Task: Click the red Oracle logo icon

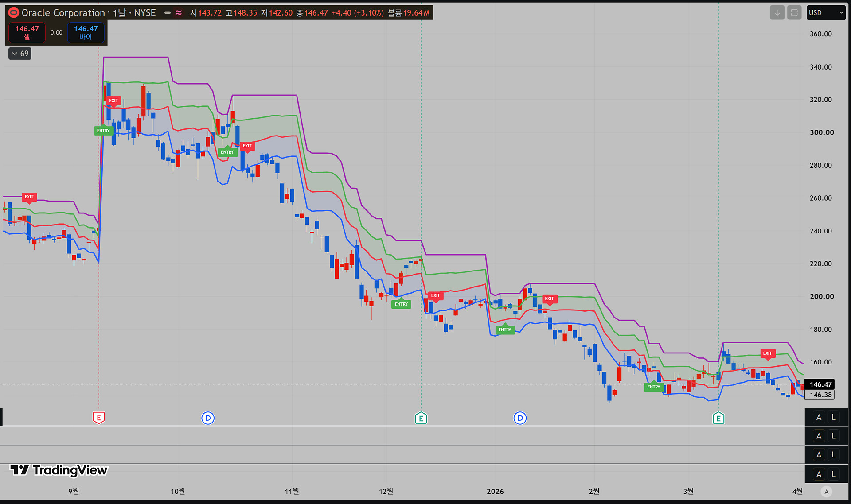Action: pos(14,12)
